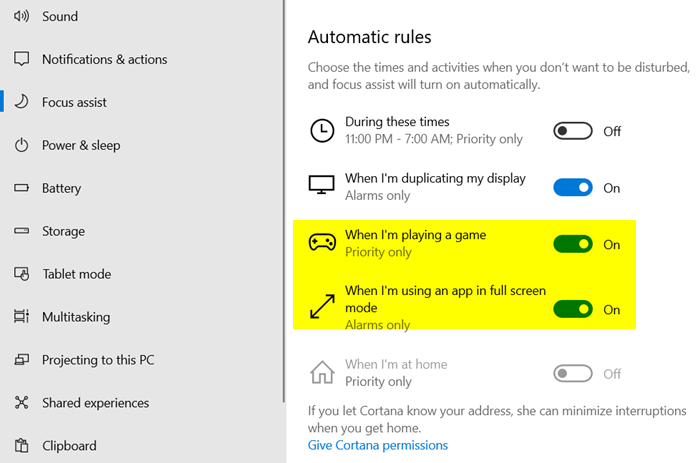Enable the During these times toggle
The height and width of the screenshot is (463, 700).
[x=573, y=131]
